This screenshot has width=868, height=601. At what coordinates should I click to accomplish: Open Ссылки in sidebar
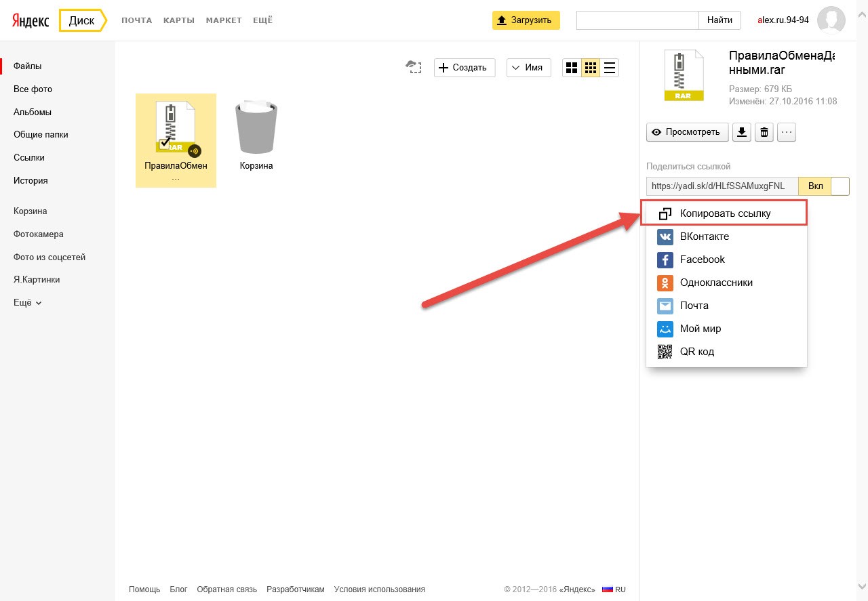point(29,158)
